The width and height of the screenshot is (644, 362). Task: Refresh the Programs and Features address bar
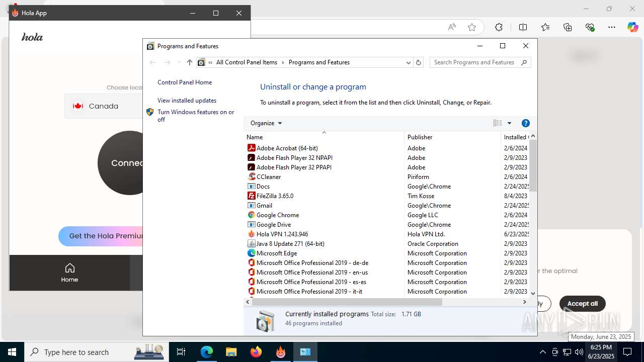tap(418, 62)
